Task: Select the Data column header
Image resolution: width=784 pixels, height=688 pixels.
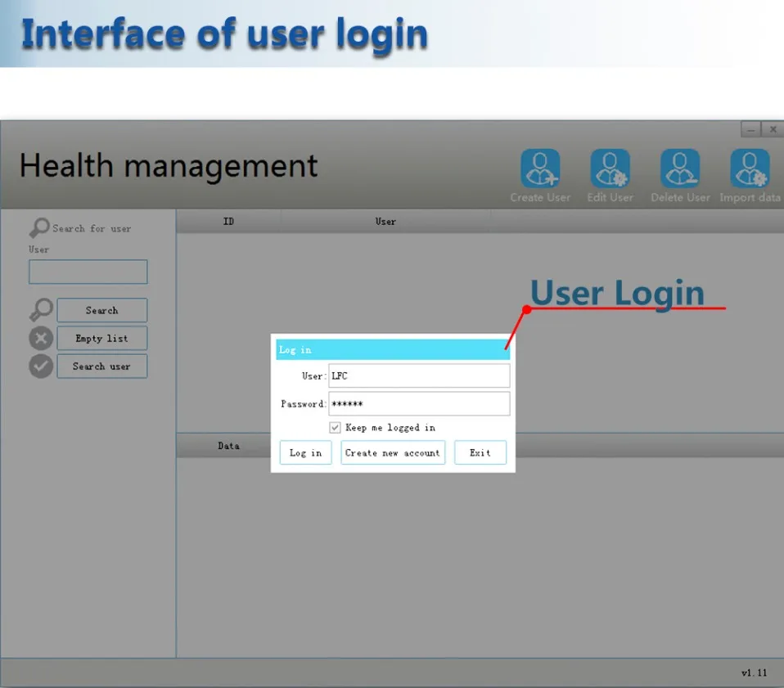Action: [228, 446]
